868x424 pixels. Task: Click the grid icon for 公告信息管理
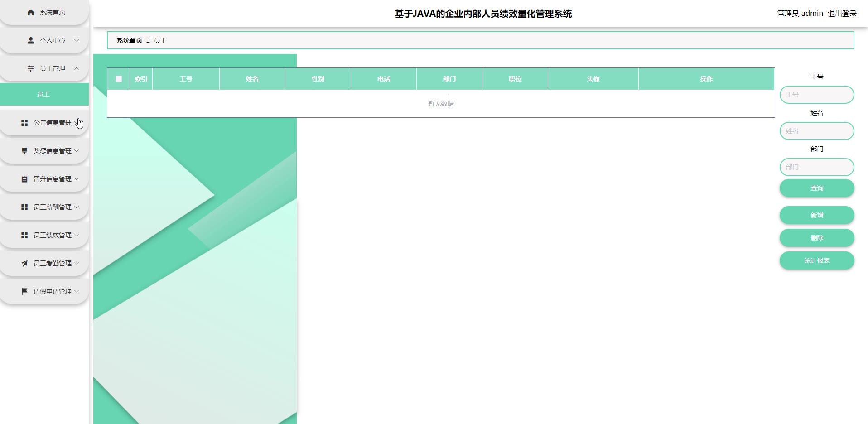(24, 123)
